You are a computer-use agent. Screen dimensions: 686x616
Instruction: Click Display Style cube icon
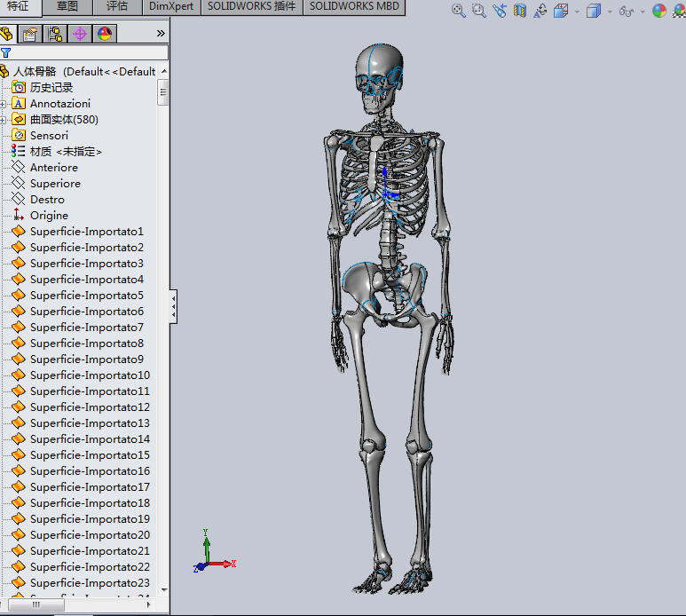pos(593,11)
